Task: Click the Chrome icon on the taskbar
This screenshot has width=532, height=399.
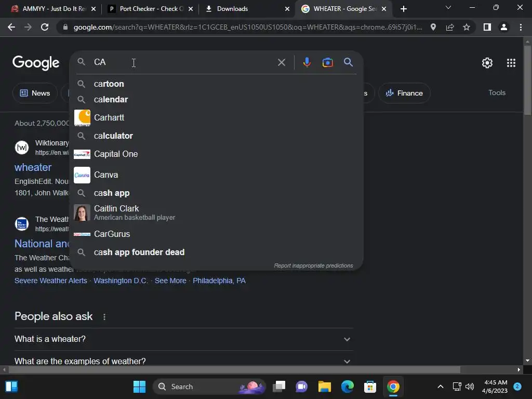Action: point(393,387)
